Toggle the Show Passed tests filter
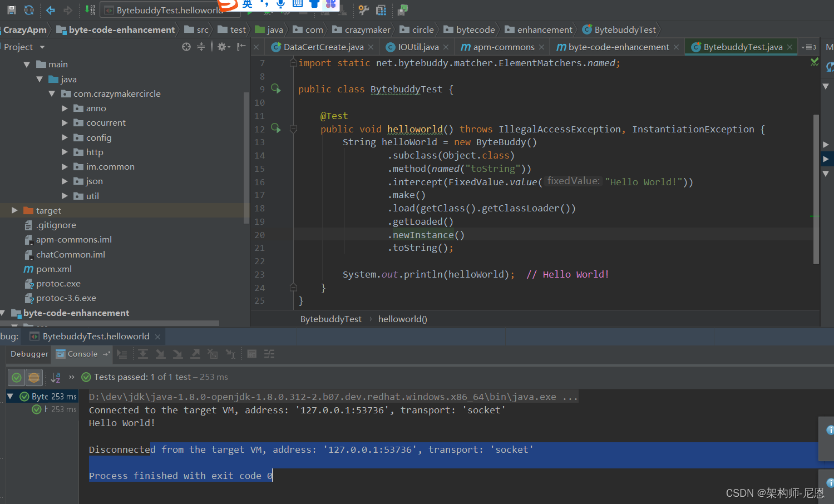Viewport: 834px width, 504px height. [17, 378]
